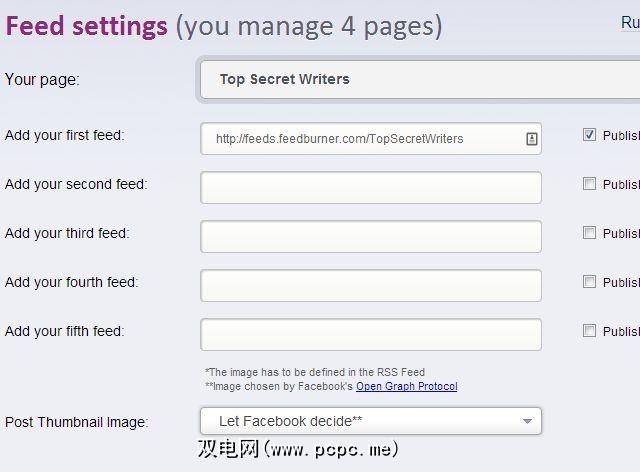Toggle the fifth feed Publish checkbox
The height and width of the screenshot is (472, 640).
pyautogui.click(x=589, y=331)
